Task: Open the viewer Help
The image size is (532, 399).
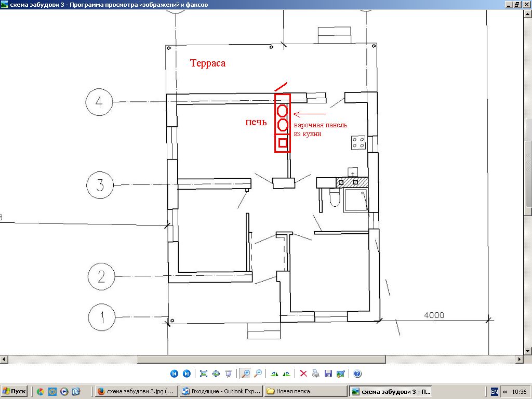Action: click(357, 374)
